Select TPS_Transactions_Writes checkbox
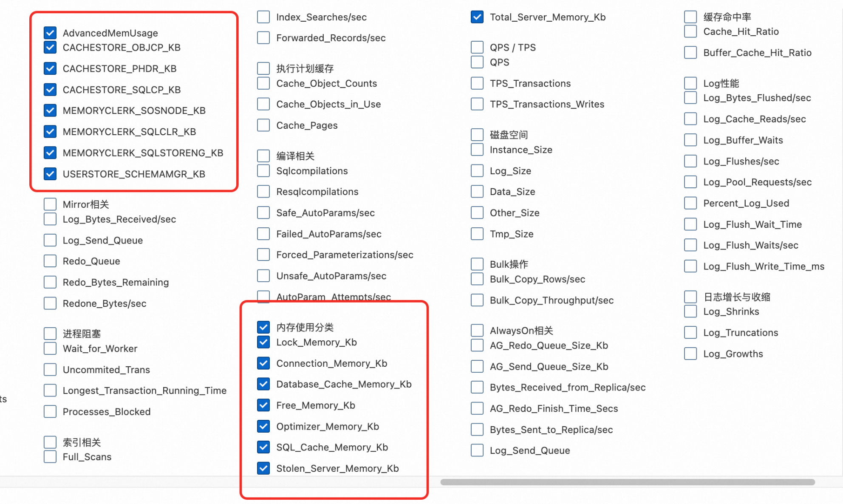 tap(477, 104)
